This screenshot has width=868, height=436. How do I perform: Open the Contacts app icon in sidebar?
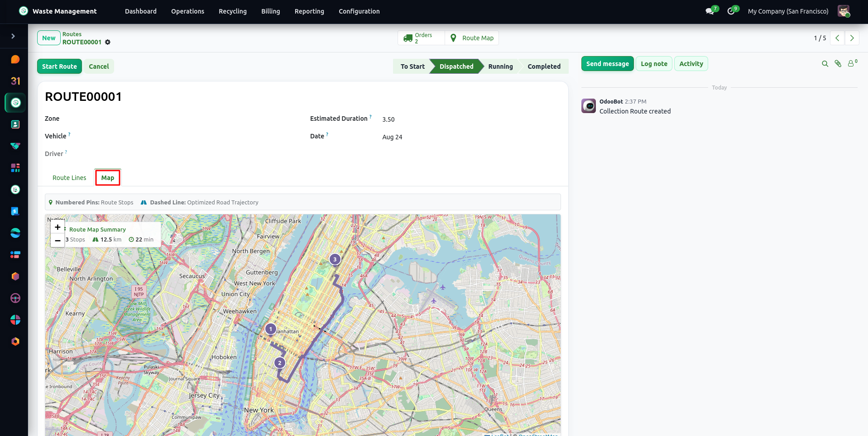point(15,124)
